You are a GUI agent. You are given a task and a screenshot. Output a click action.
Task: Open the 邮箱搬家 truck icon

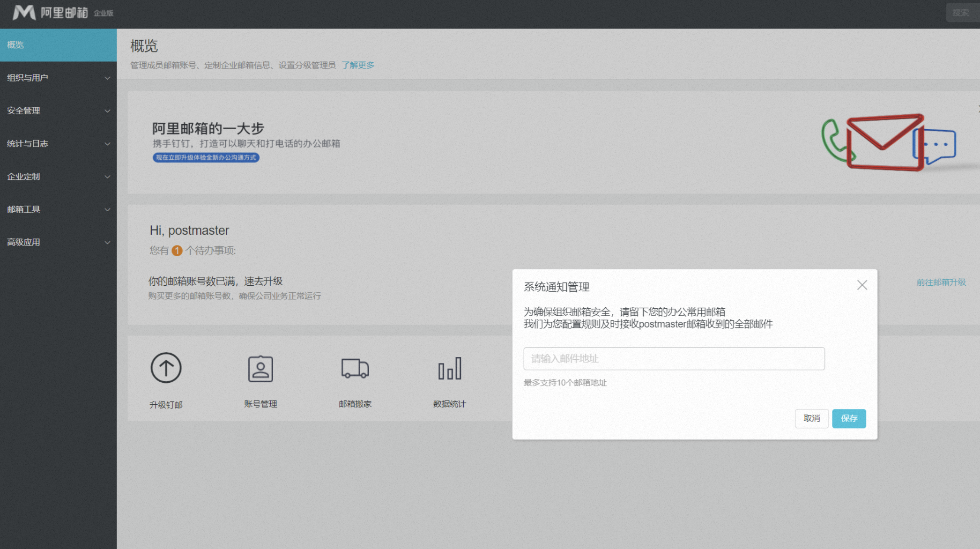pyautogui.click(x=355, y=369)
